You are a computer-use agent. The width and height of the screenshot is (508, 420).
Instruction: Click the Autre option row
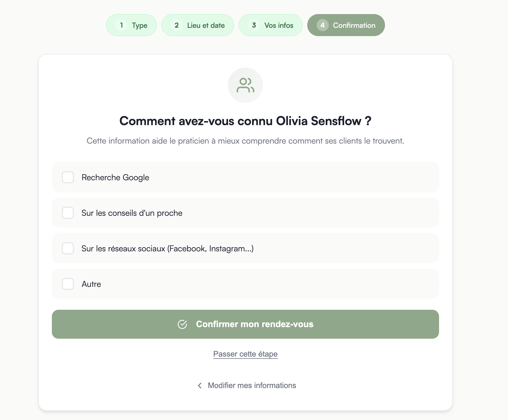tap(245, 284)
